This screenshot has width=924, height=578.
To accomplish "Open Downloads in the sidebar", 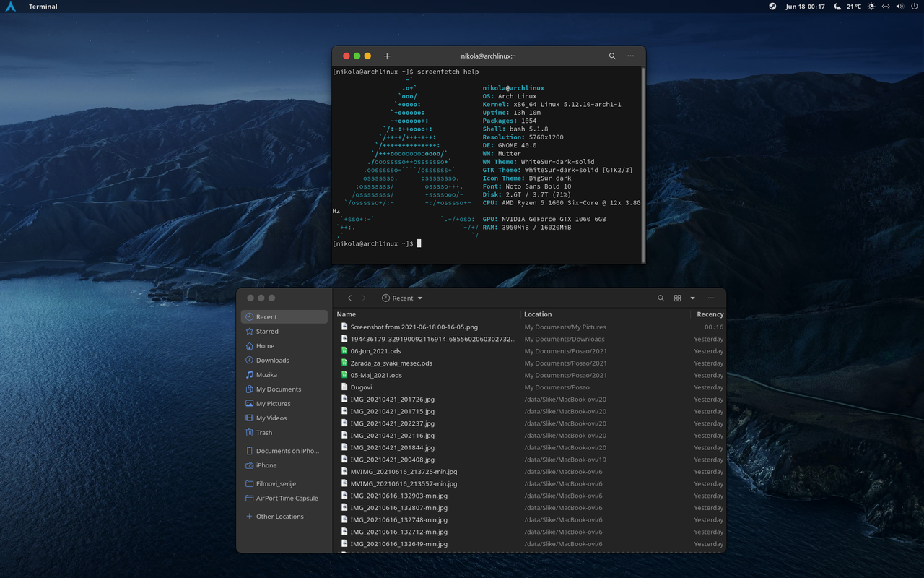I will point(284,360).
